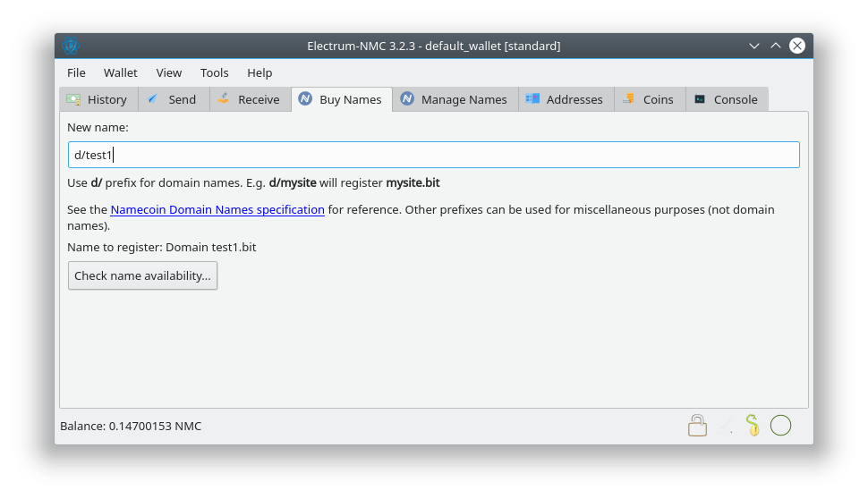Click the seed sprout icon
This screenshot has width=868, height=499.
point(753,426)
